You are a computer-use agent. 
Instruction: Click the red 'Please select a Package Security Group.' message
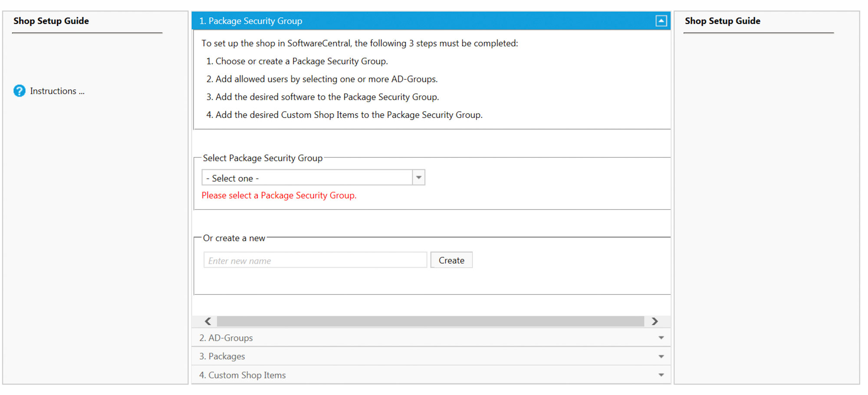click(279, 196)
